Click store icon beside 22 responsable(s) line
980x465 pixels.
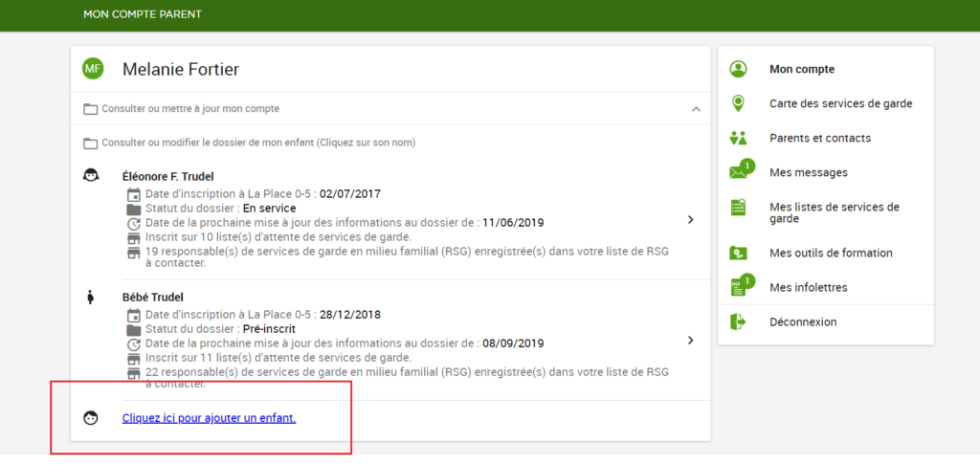click(133, 373)
